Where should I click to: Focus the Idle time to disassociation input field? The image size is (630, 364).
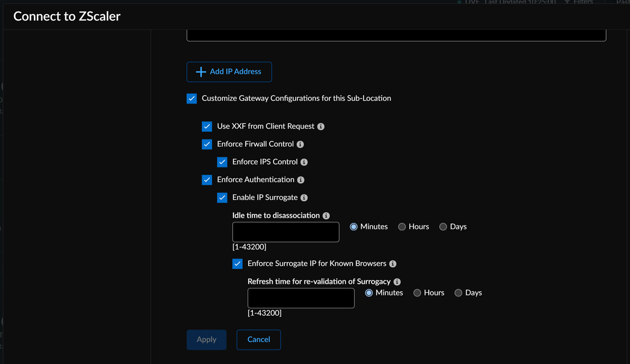(286, 232)
